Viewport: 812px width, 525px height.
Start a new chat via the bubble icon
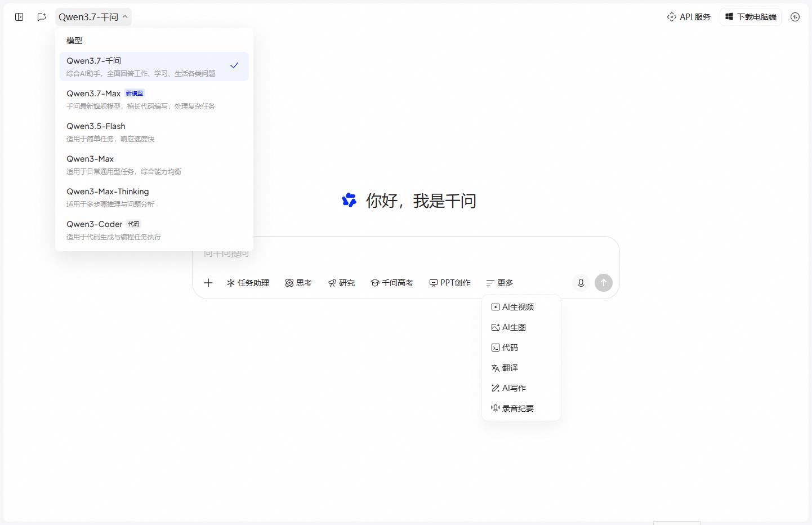tap(42, 17)
